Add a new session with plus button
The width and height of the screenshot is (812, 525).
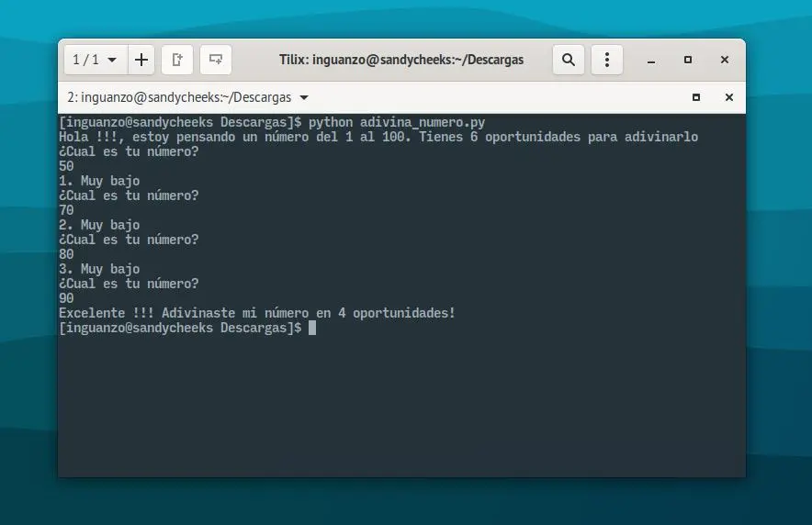pyautogui.click(x=141, y=60)
